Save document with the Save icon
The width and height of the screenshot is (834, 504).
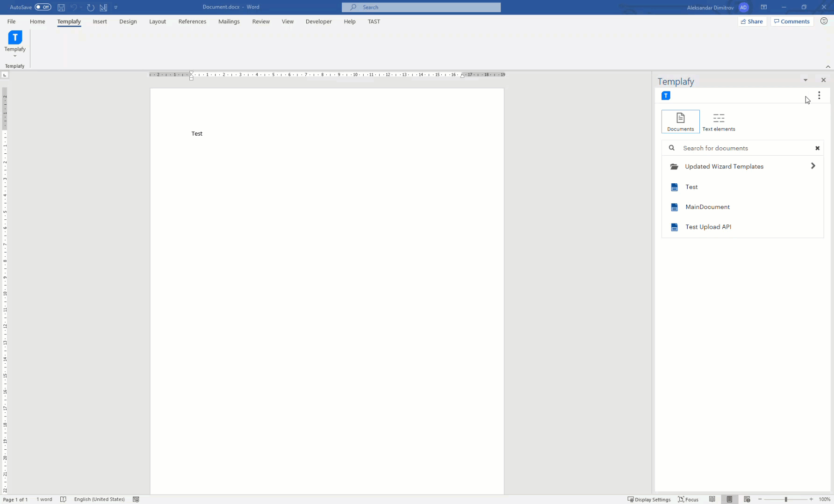61,7
